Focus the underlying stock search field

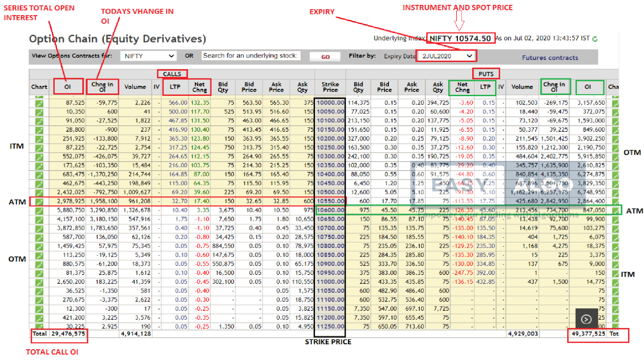point(251,56)
